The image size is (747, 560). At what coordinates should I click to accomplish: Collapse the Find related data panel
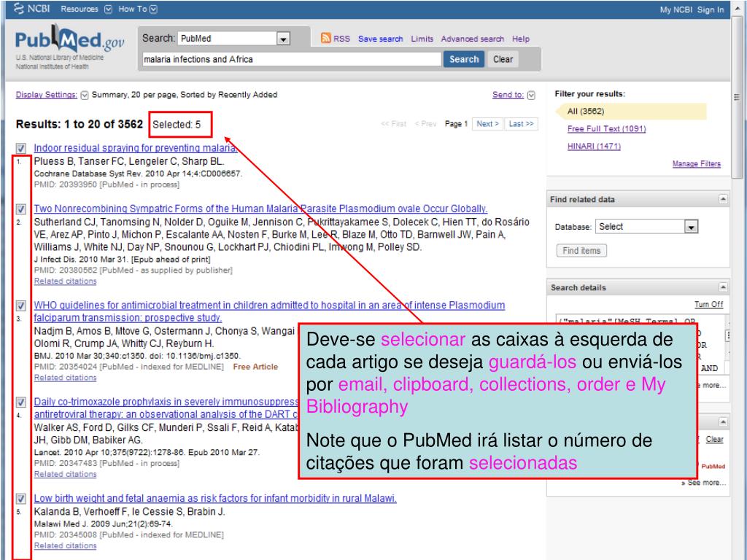pos(723,199)
